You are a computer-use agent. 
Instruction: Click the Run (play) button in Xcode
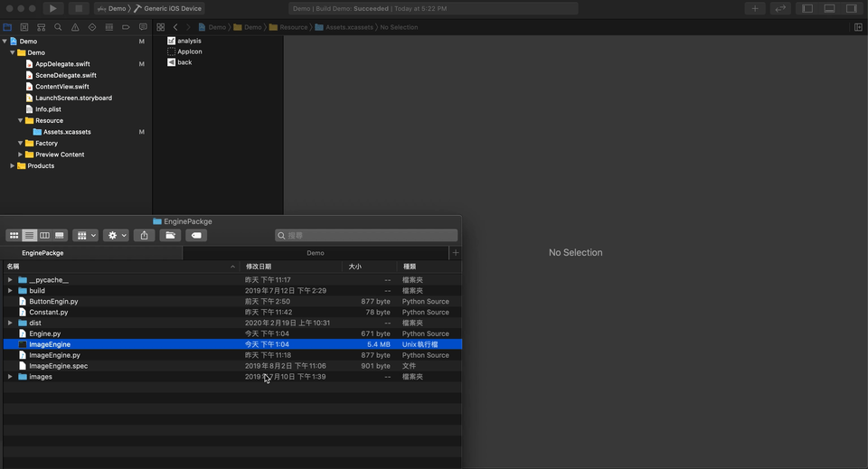(x=53, y=8)
